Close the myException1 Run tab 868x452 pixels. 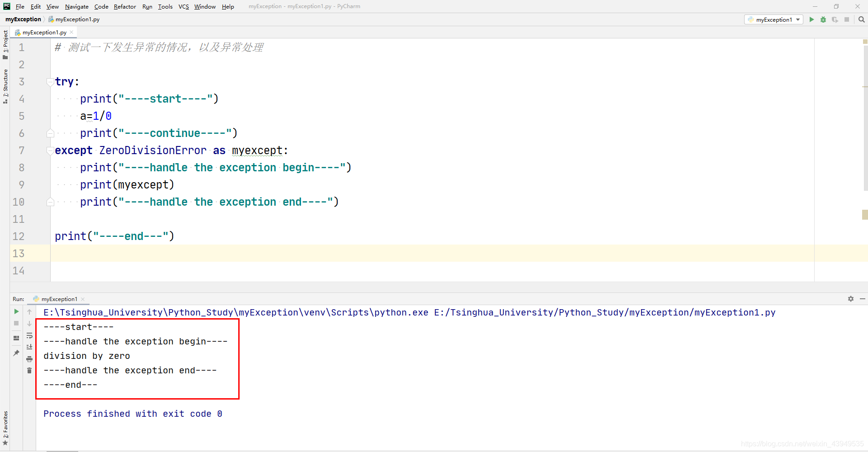tap(83, 299)
